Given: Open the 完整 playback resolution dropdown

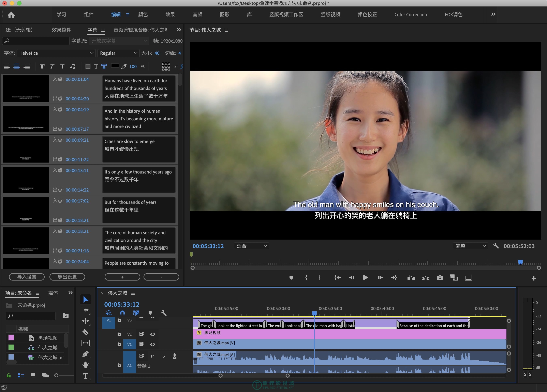Looking at the screenshot, I should 470,246.
